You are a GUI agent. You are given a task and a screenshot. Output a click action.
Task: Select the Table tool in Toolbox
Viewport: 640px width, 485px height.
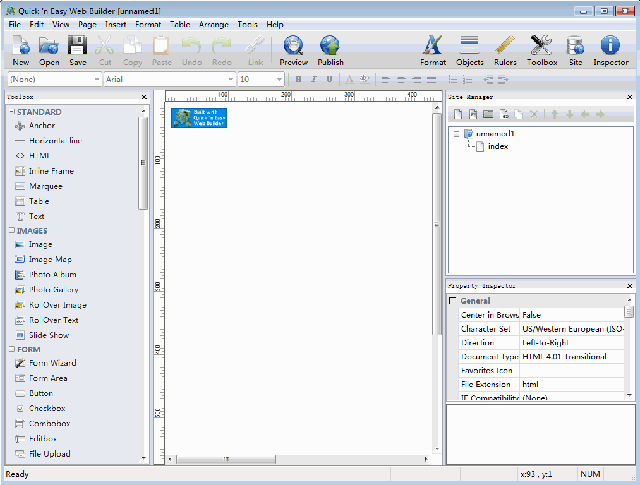coord(32,201)
